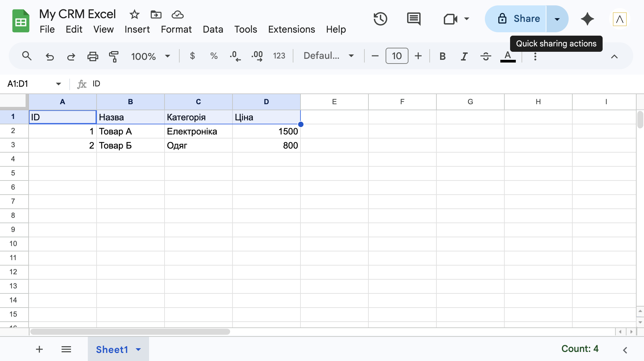Check the cloud save status icon
This screenshot has width=644, height=361.
tap(177, 14)
